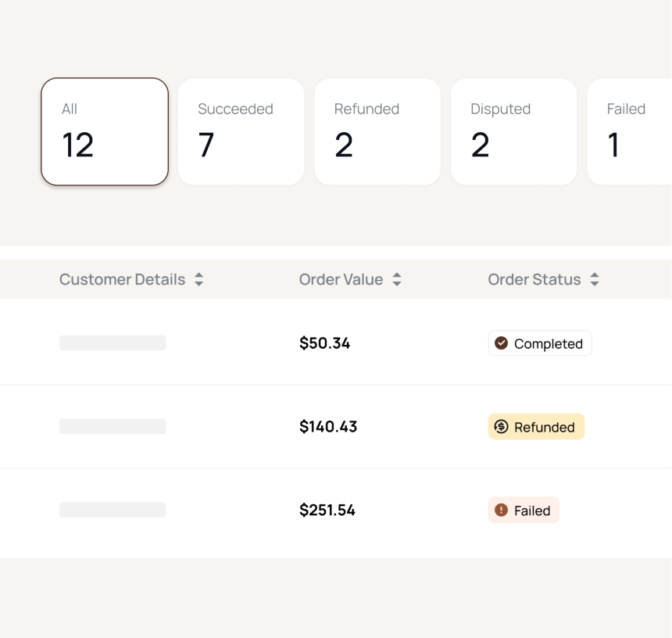Click the $251.54 order value
This screenshot has width=672, height=638.
pos(327,510)
